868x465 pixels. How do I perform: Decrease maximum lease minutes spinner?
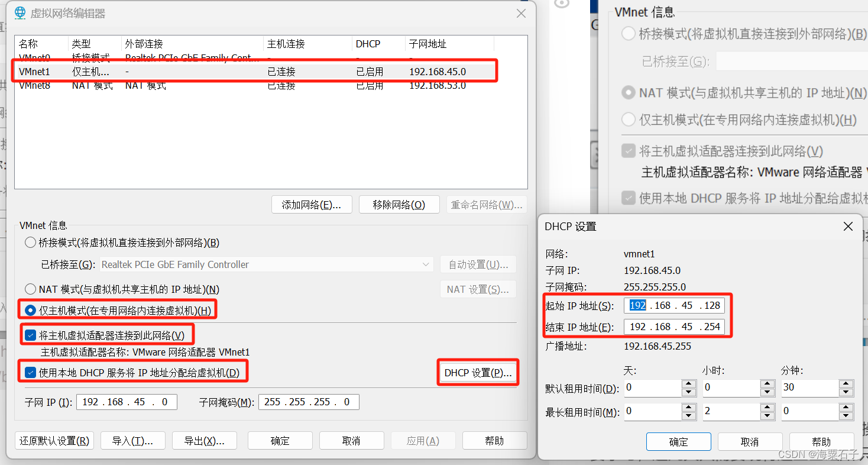[847, 415]
